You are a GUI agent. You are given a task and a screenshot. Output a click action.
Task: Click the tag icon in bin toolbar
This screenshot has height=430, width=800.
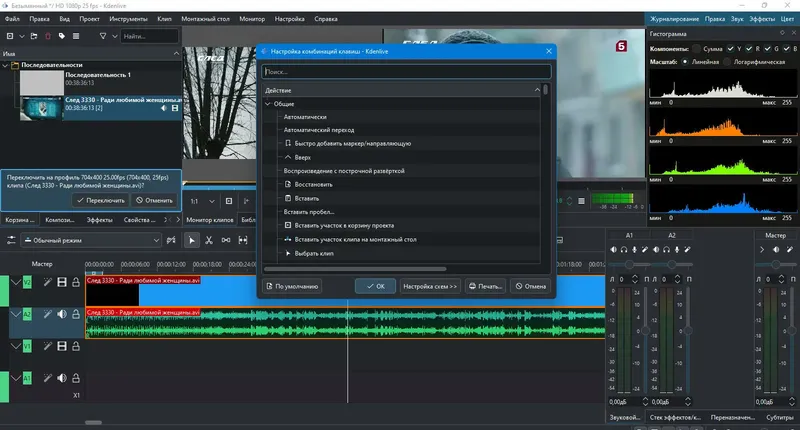pyautogui.click(x=64, y=36)
